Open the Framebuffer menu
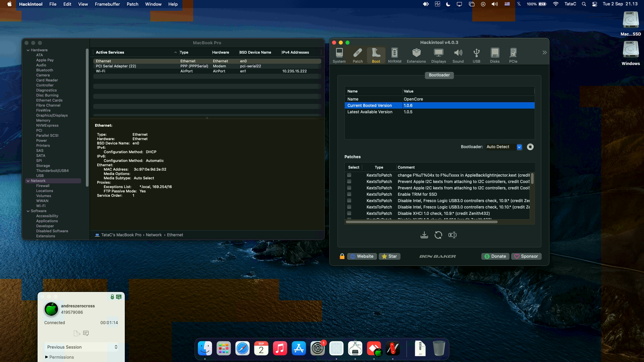The width and height of the screenshot is (644, 362). tap(107, 4)
